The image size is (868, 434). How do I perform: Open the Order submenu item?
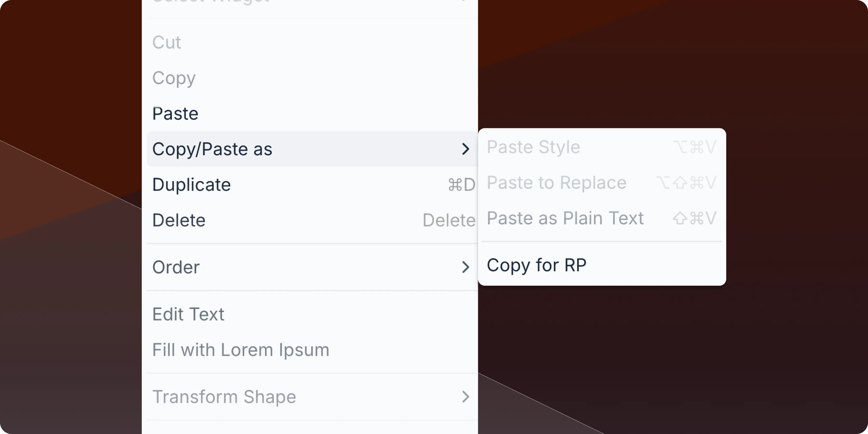pyautogui.click(x=176, y=267)
